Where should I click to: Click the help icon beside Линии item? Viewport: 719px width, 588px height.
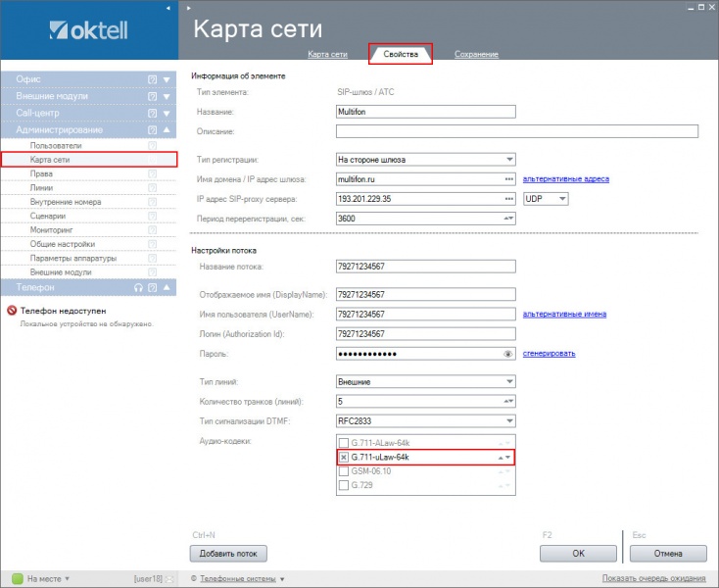pos(152,188)
